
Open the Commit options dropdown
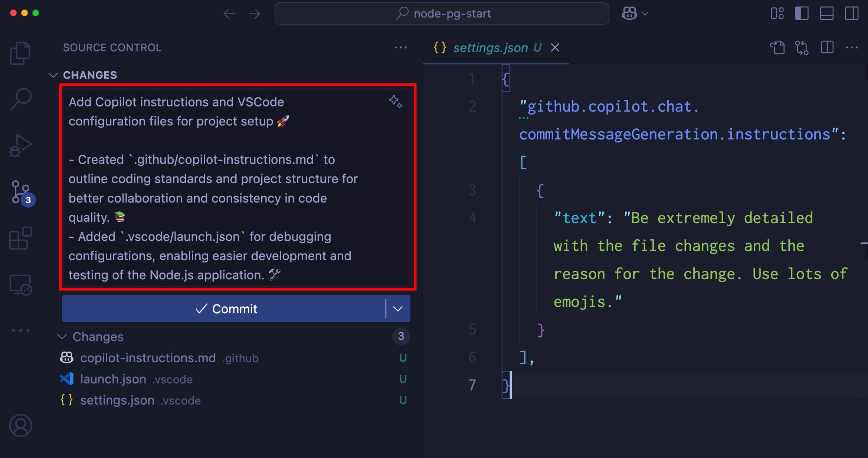(398, 309)
